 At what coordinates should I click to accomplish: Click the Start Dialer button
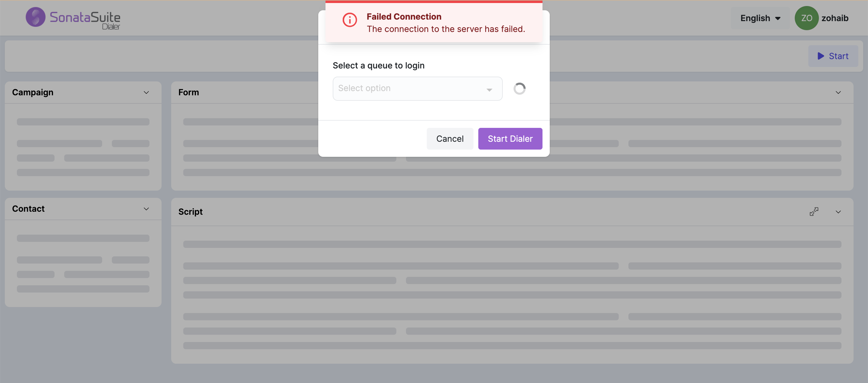[510, 138]
